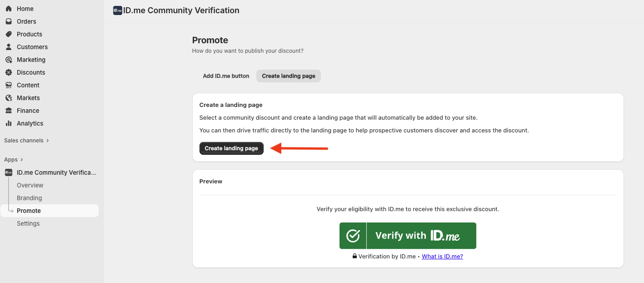Expand the Sales channels section

click(x=47, y=141)
